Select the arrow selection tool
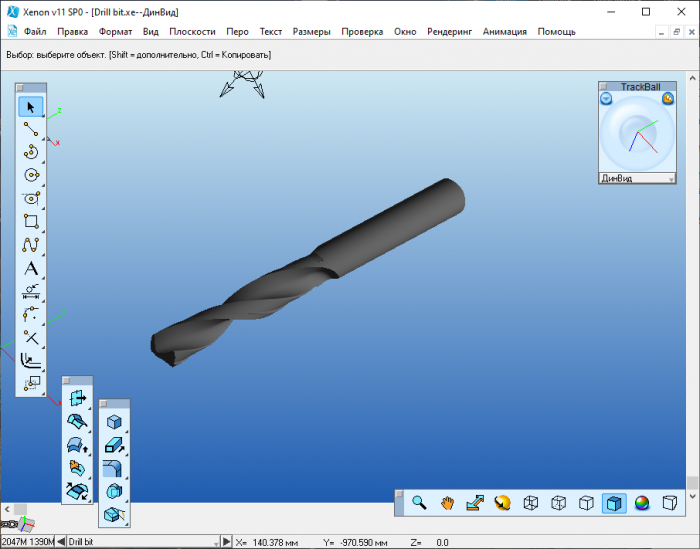 coord(30,107)
